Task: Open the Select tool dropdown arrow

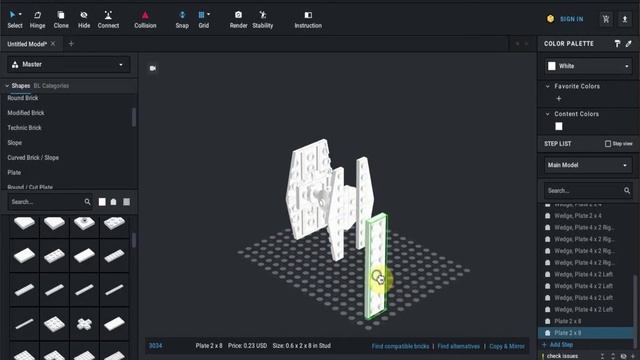Action: 20,15
